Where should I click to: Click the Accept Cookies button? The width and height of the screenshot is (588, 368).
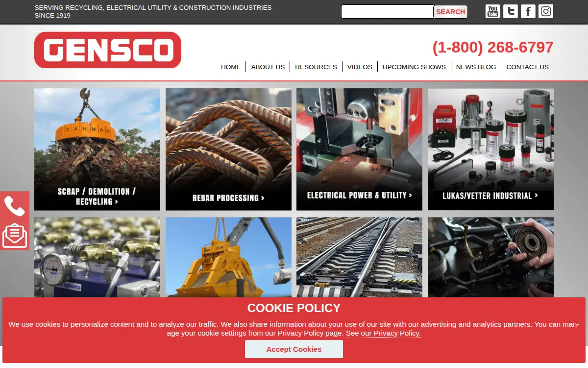pos(294,349)
